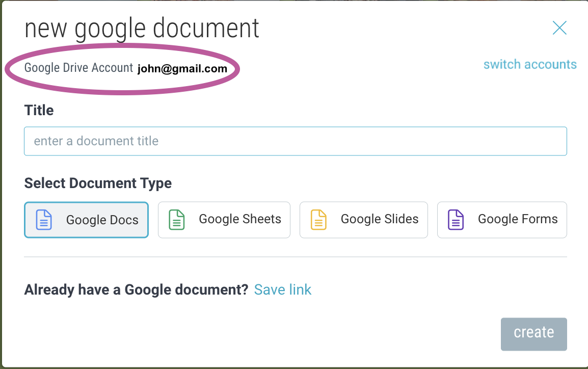Click the yellow Google Slides file icon
Screen dimensions: 588x369
point(318,220)
